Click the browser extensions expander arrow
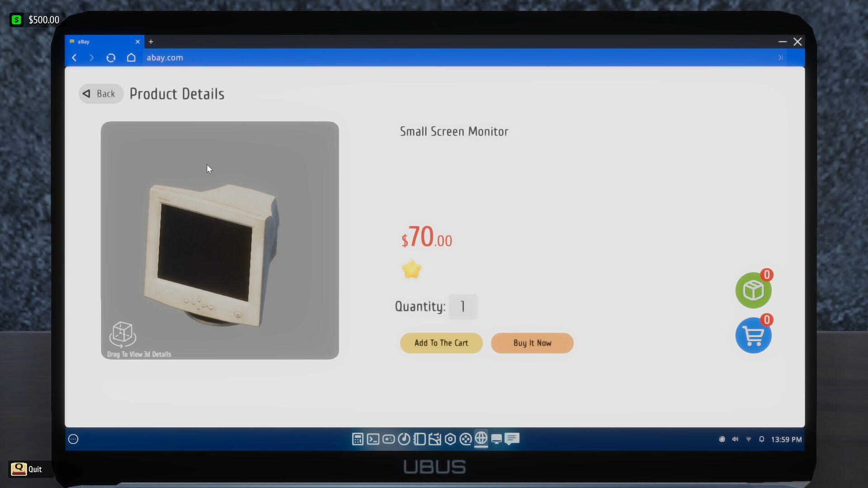 pos(780,57)
